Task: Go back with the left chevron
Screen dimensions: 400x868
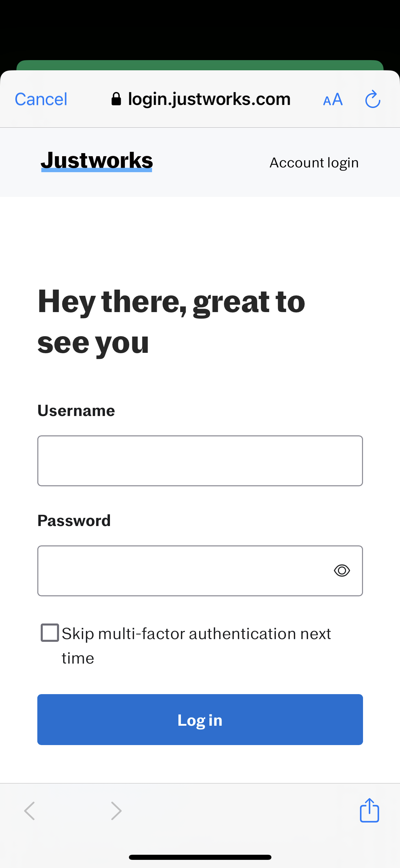Action: [x=30, y=811]
